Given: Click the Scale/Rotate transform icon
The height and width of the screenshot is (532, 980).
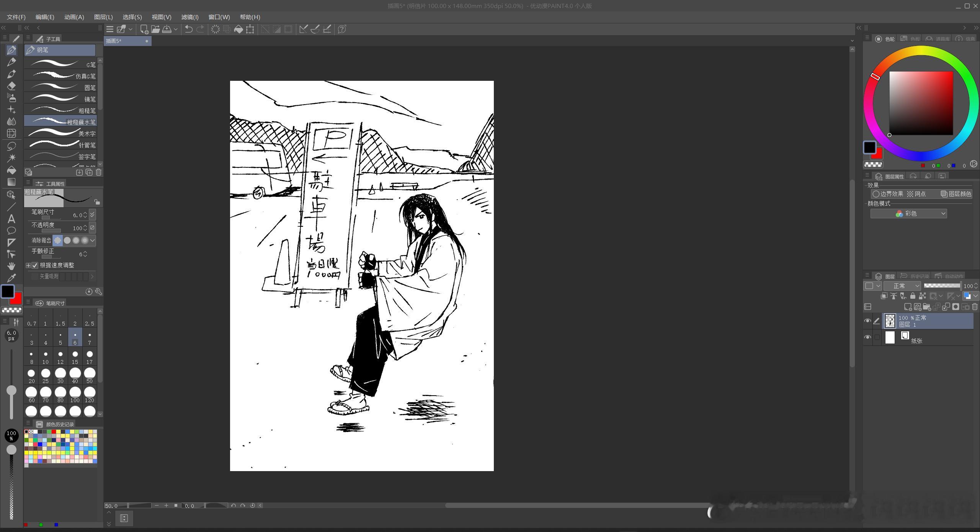Looking at the screenshot, I should (x=250, y=29).
